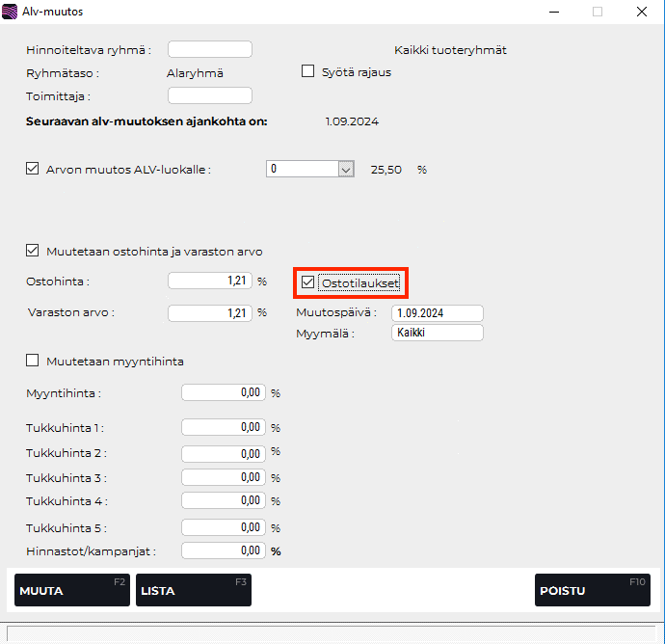The width and height of the screenshot is (665, 644).
Task: Toggle the Ostotilaukset checkbox
Action: click(x=308, y=282)
